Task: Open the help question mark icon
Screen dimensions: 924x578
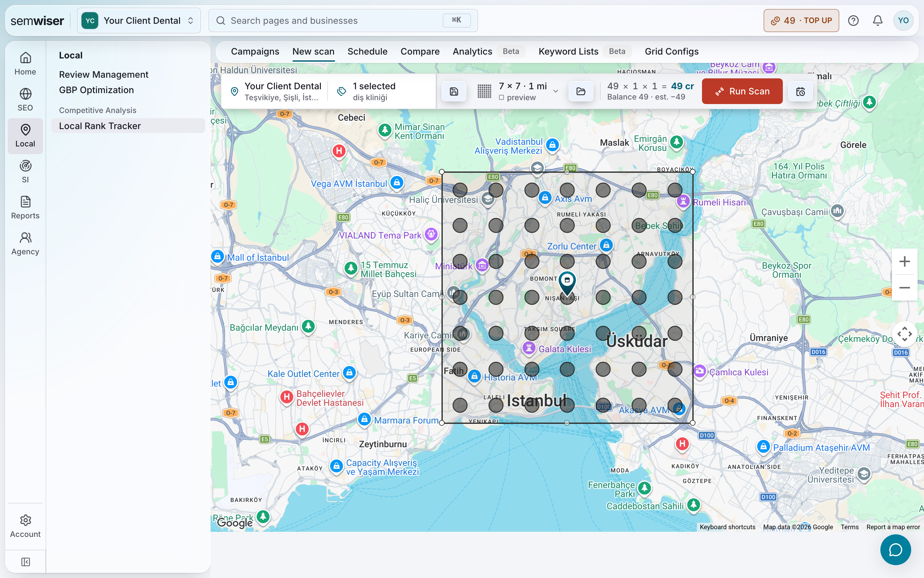Action: click(853, 21)
